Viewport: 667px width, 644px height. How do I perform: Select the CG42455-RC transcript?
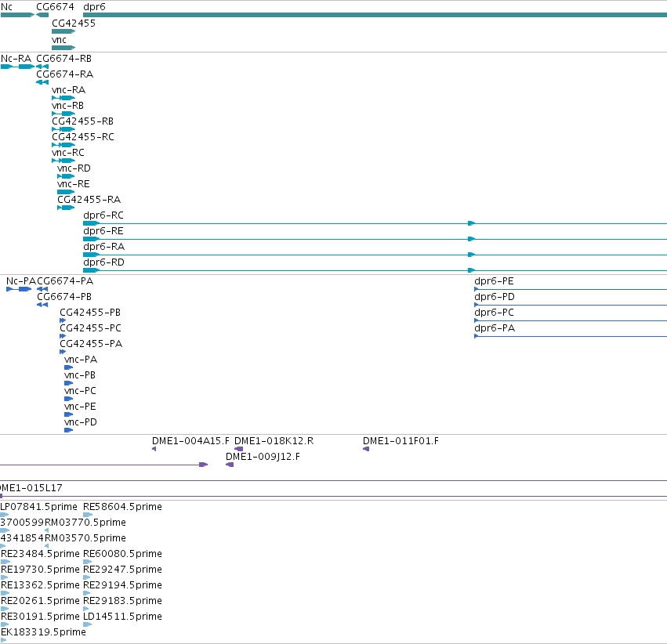point(63,145)
